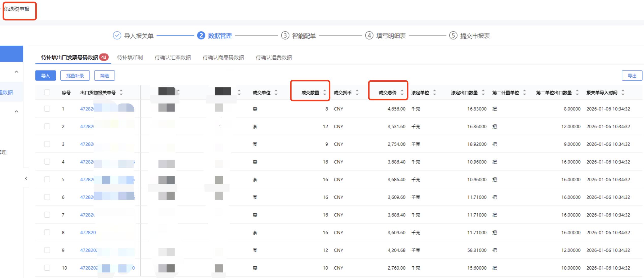Sort by 成交数量 column arrows
This screenshot has height=278, width=644.
[x=325, y=93]
